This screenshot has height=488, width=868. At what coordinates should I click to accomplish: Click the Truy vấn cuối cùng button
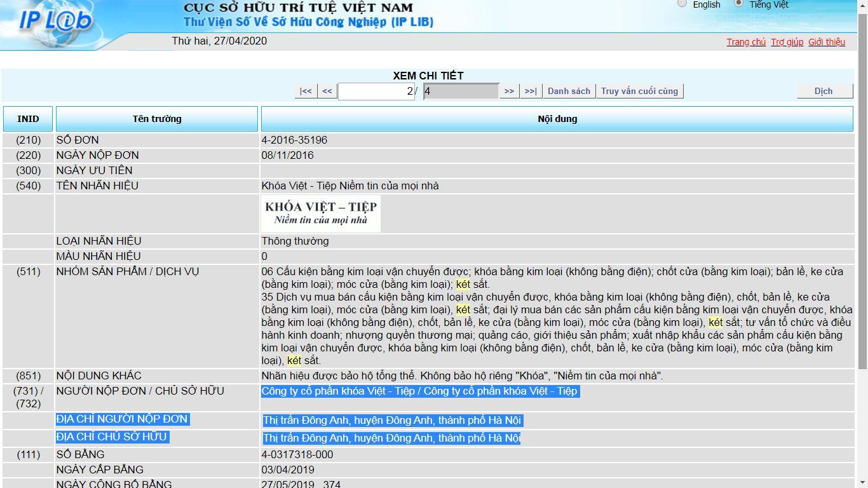639,91
